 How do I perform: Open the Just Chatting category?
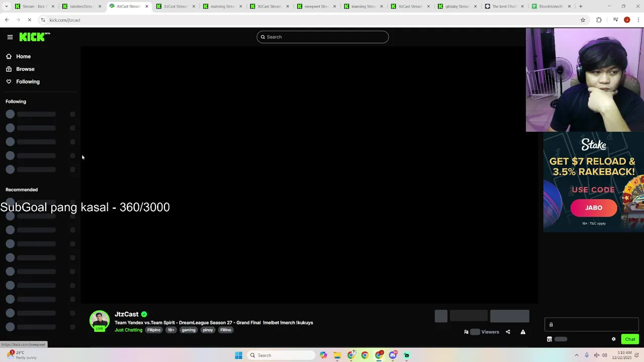tap(128, 330)
